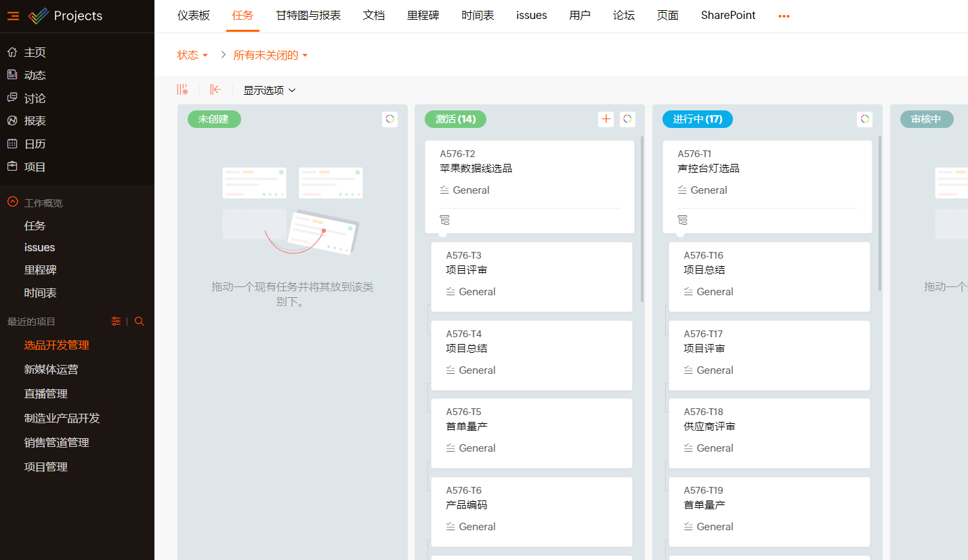
Task: Open the 日历 calendar icon in sidebar
Action: [12, 144]
